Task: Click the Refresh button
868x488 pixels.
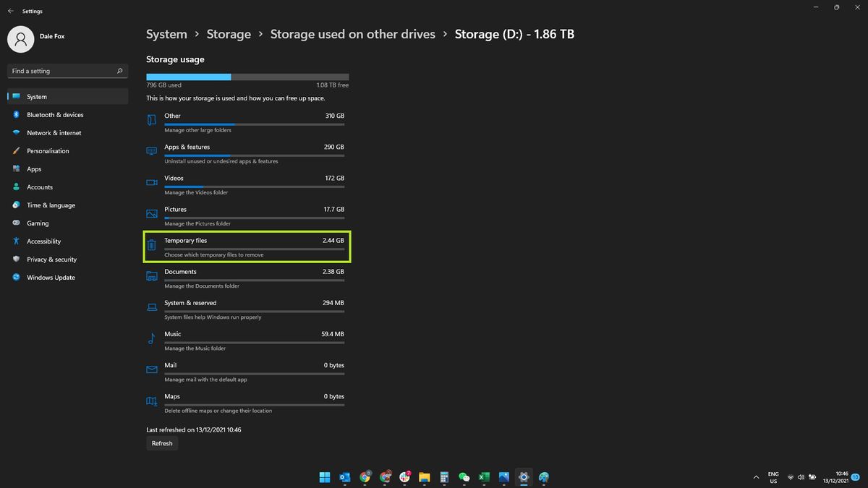Action: [161, 443]
